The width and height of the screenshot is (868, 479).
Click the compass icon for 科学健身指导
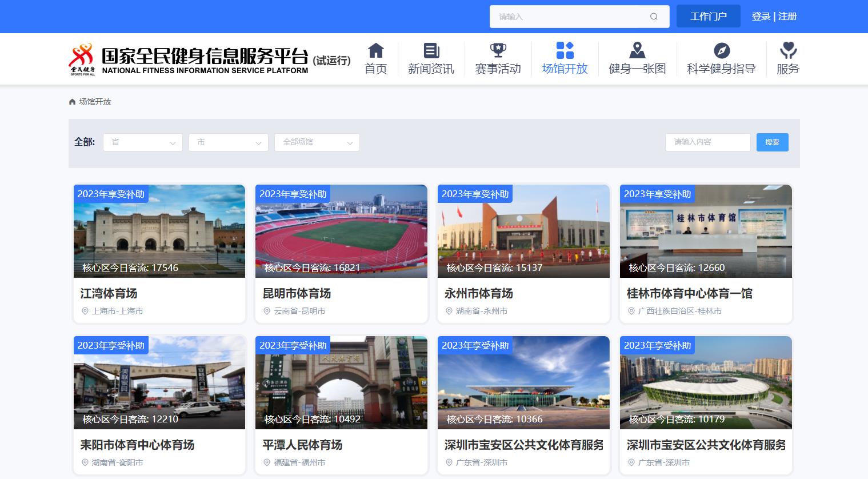[x=721, y=50]
